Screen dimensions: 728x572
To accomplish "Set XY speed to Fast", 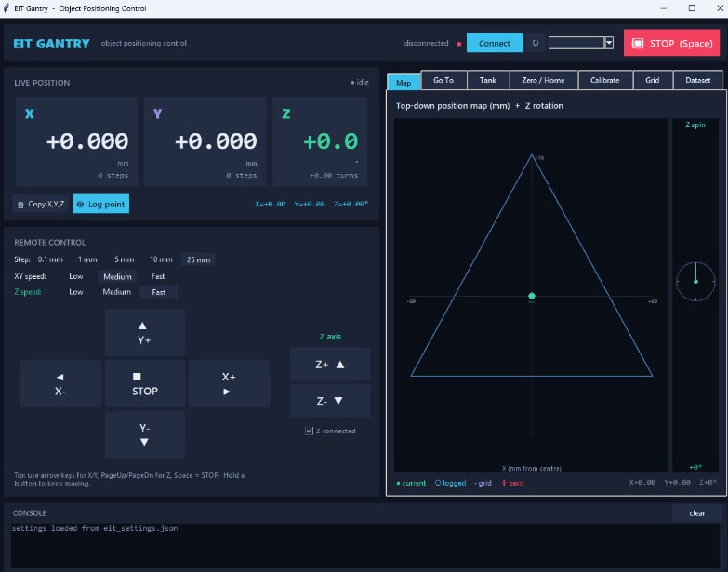I will [158, 276].
